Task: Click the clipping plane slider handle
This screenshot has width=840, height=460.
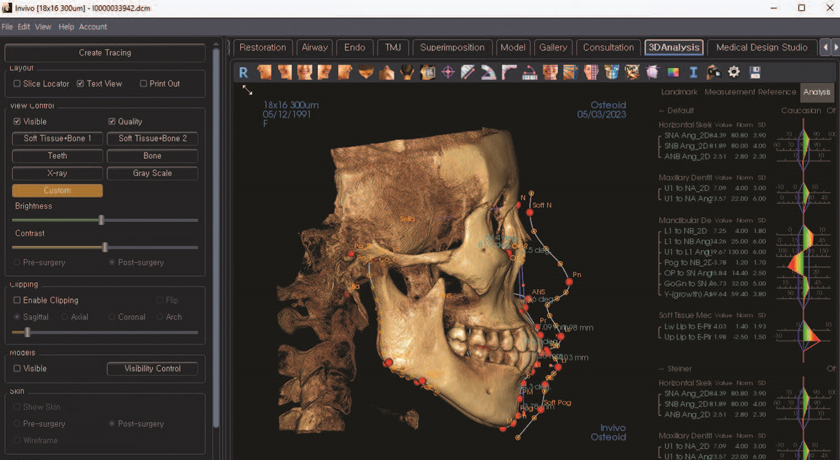Action: pyautogui.click(x=27, y=333)
